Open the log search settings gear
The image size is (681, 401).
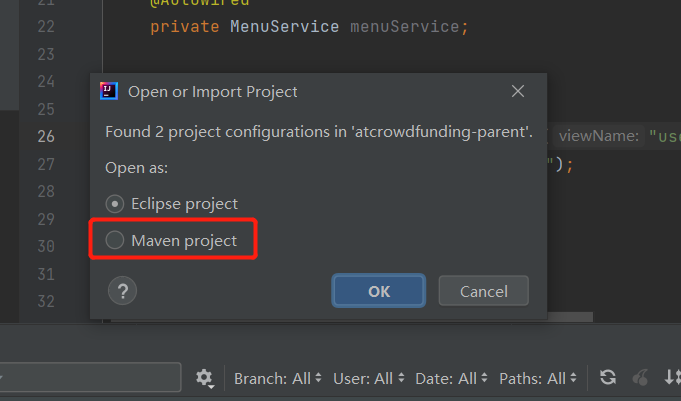pos(205,378)
